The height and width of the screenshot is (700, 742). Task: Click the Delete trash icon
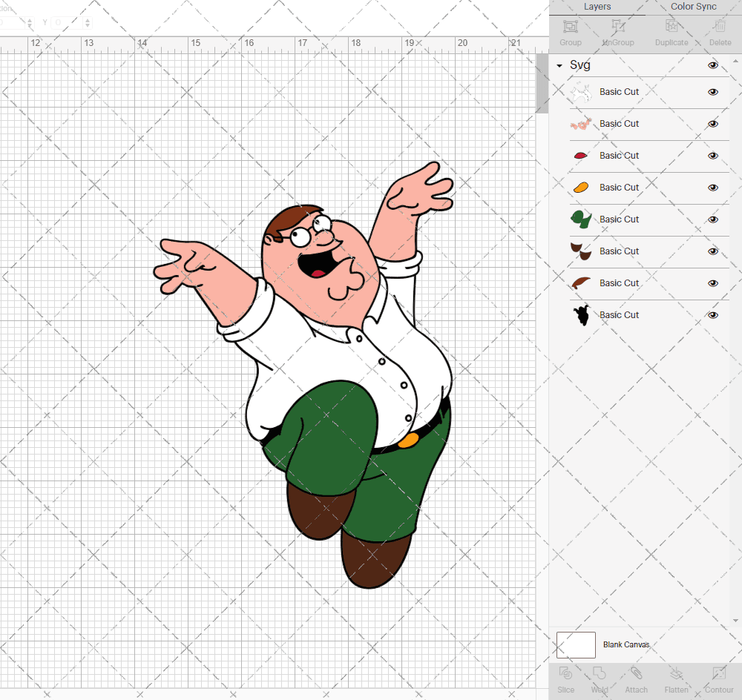[720, 27]
